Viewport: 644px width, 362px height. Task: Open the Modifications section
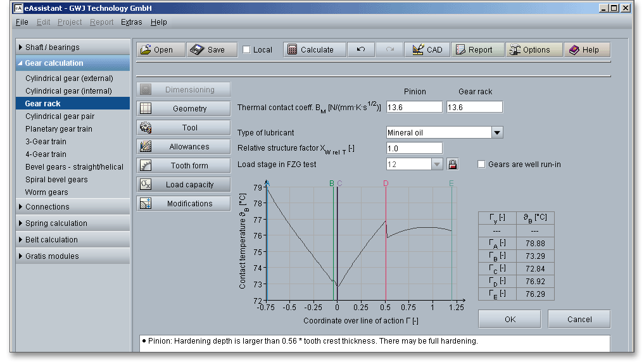coord(184,204)
